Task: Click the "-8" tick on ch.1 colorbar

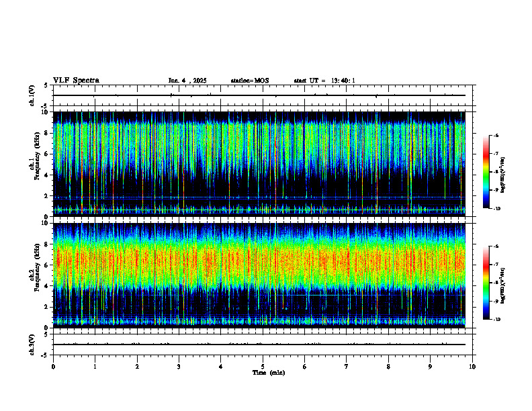Action: [496, 172]
